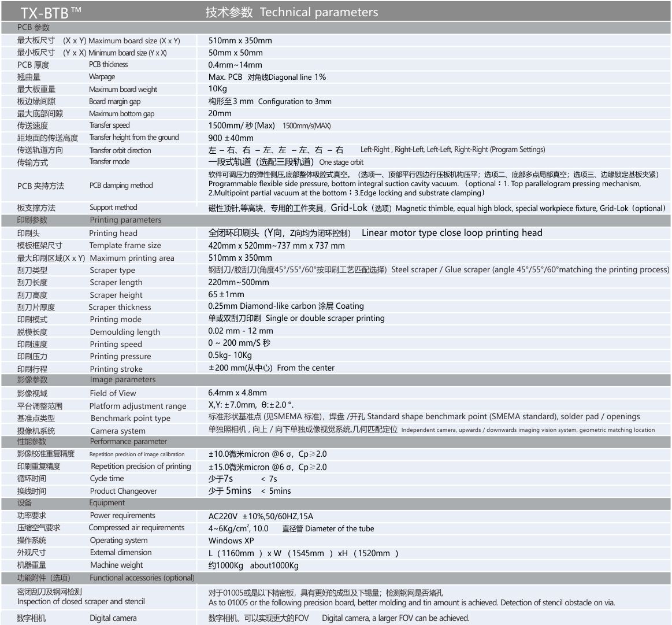Select Template frame size value 420mm x 520mm
The image size is (672, 625).
276,246
